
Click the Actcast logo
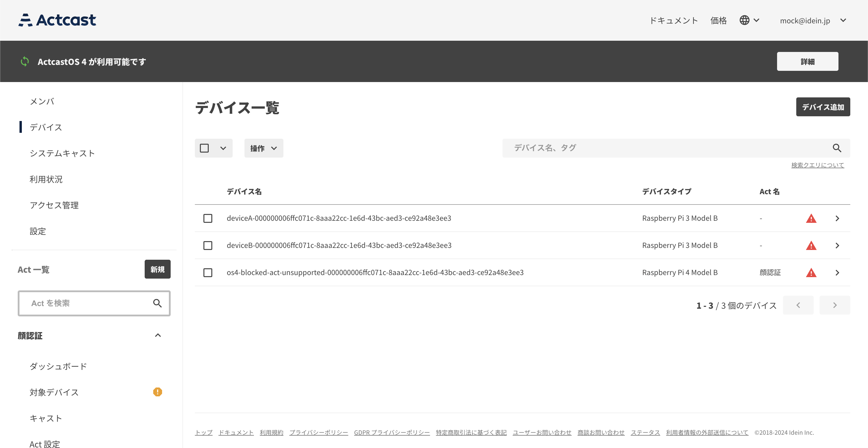point(57,20)
